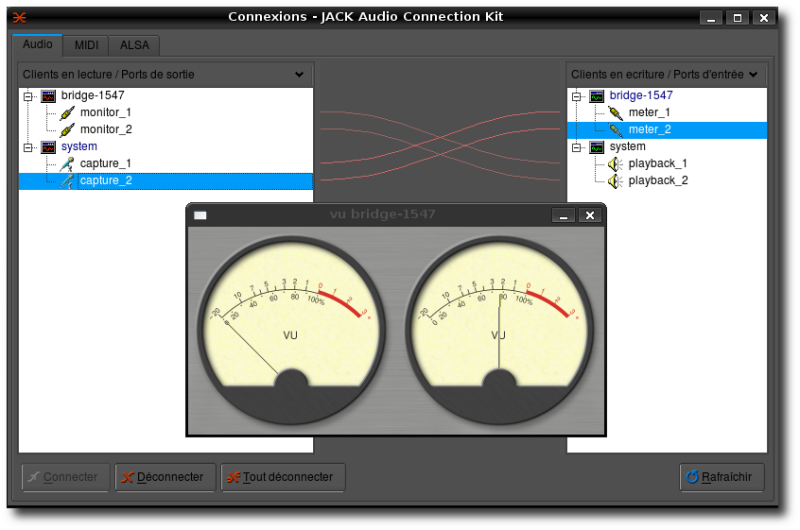Click the system client icon in output ports
800x530 pixels.
click(x=48, y=147)
